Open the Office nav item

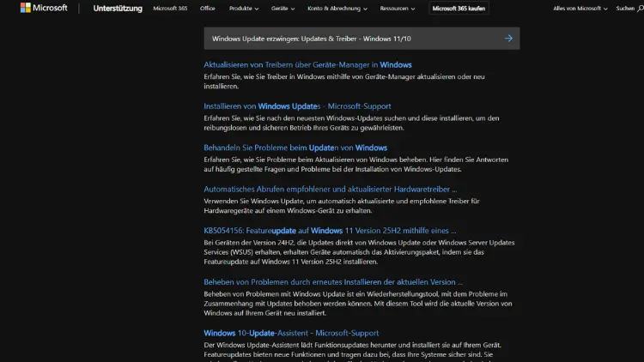click(x=208, y=9)
